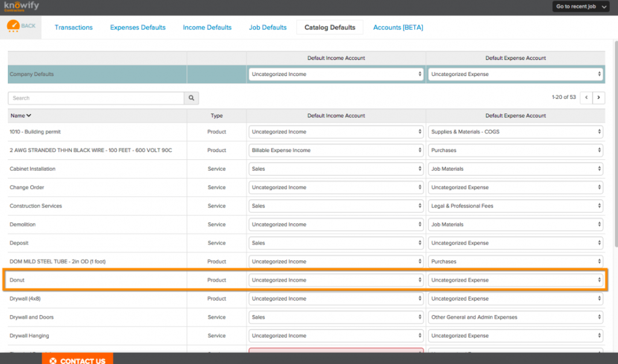The height and width of the screenshot is (364, 618).
Task: Switch to the Transactions tab
Action: tap(74, 27)
